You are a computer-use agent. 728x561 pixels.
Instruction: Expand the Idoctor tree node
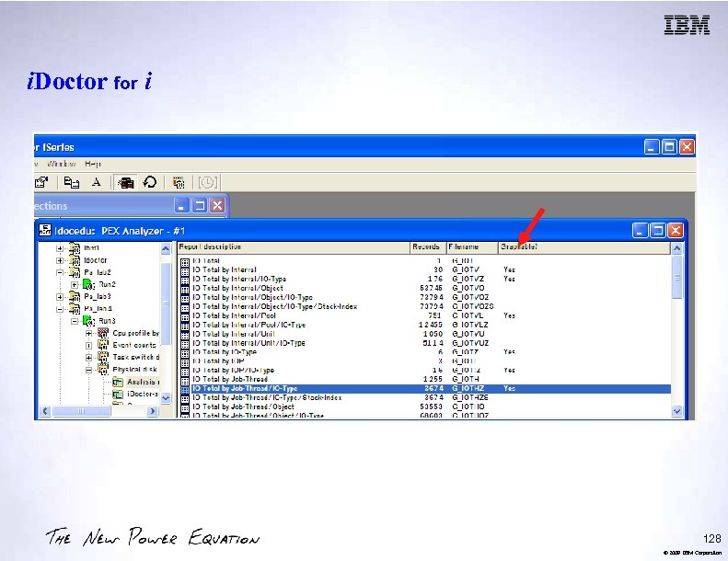pyautogui.click(x=60, y=260)
